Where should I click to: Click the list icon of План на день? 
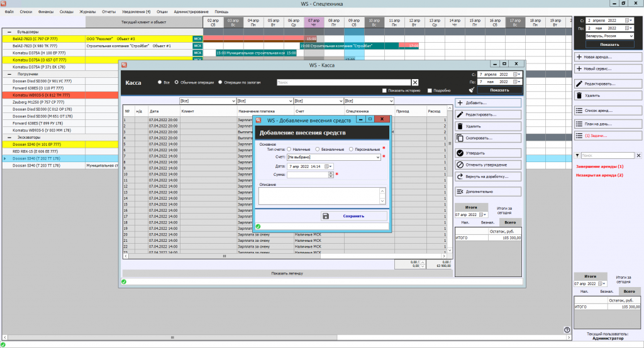click(579, 124)
